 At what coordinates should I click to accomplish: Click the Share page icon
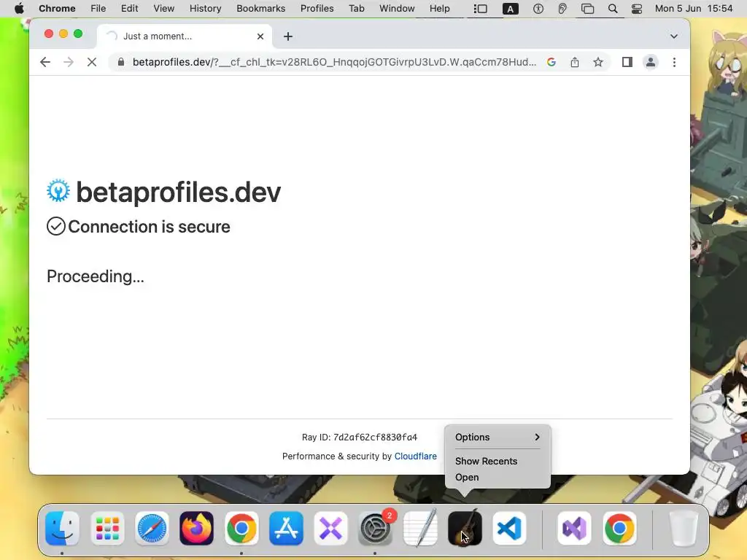pyautogui.click(x=575, y=62)
